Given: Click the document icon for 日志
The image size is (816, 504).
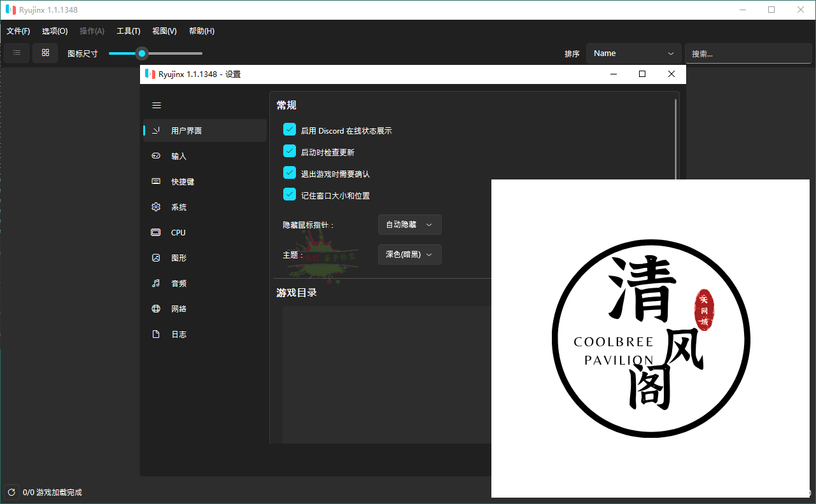Looking at the screenshot, I should pos(156,334).
